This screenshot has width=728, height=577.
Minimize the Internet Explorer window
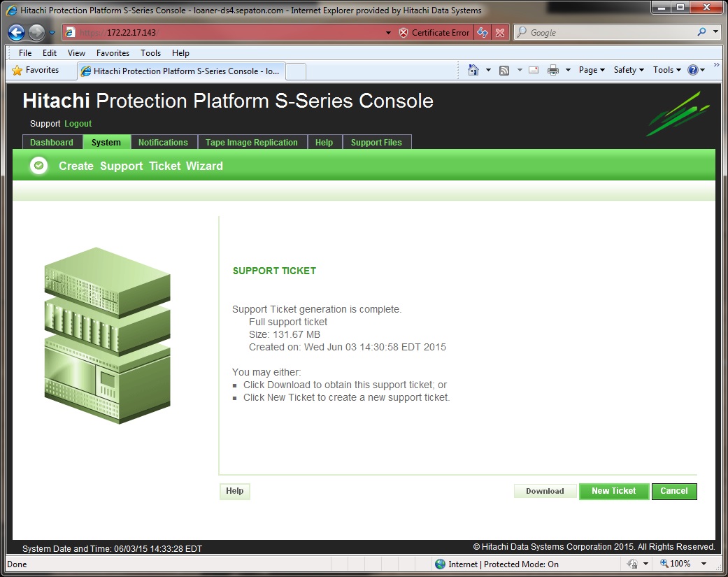pos(661,7)
